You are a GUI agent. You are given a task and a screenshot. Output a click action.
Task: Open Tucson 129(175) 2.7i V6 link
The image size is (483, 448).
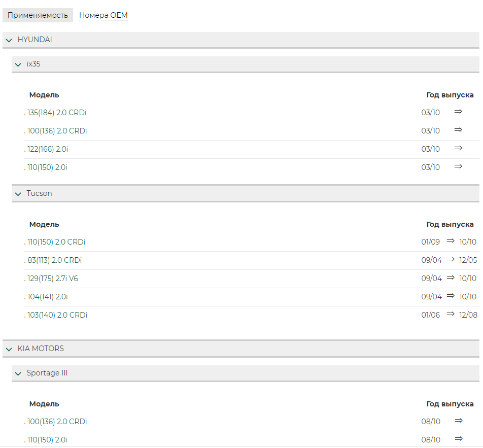51,278
